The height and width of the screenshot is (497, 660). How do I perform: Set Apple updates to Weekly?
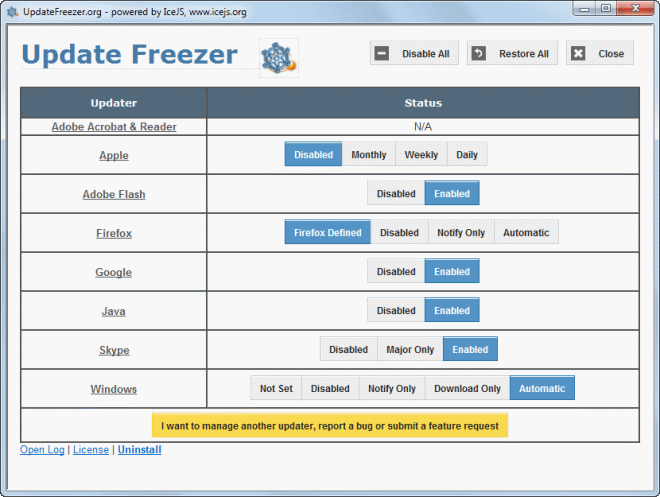click(421, 154)
